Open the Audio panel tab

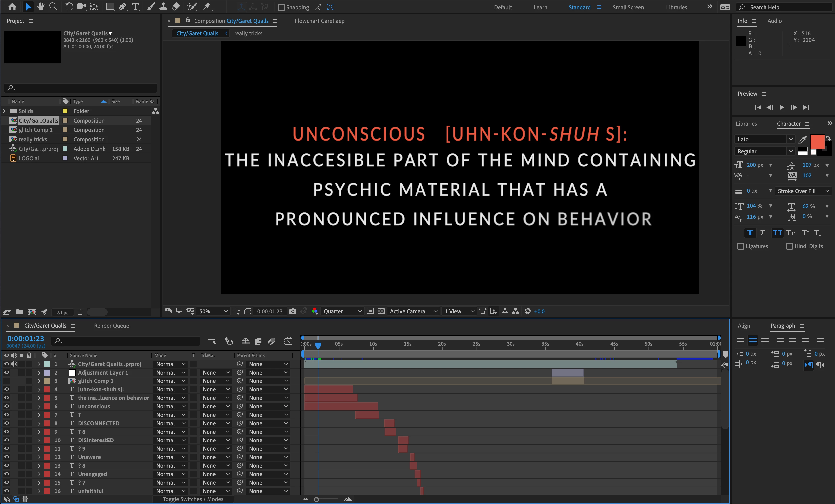coord(774,21)
